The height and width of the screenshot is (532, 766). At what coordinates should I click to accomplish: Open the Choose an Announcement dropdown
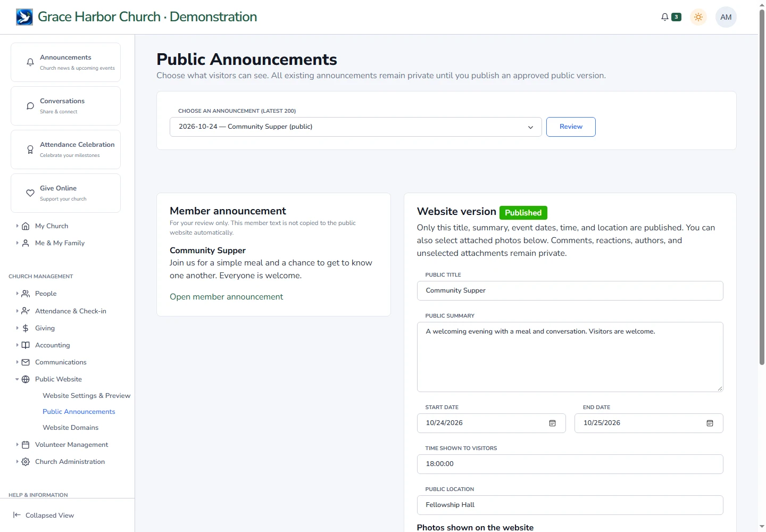[x=356, y=127]
